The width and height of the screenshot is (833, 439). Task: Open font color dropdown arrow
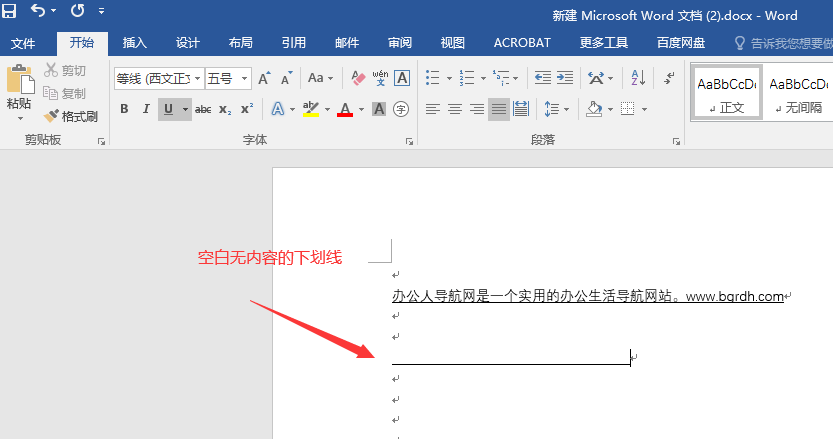(361, 109)
